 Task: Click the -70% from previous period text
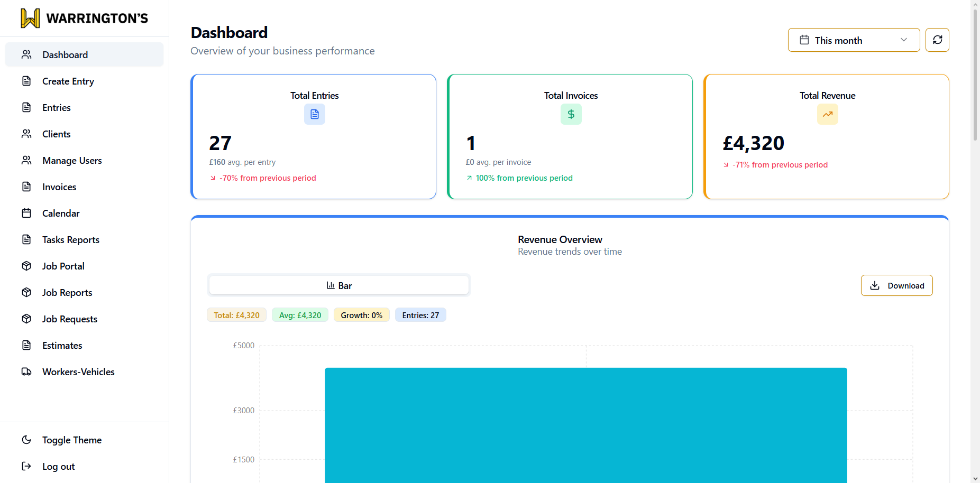pyautogui.click(x=268, y=178)
